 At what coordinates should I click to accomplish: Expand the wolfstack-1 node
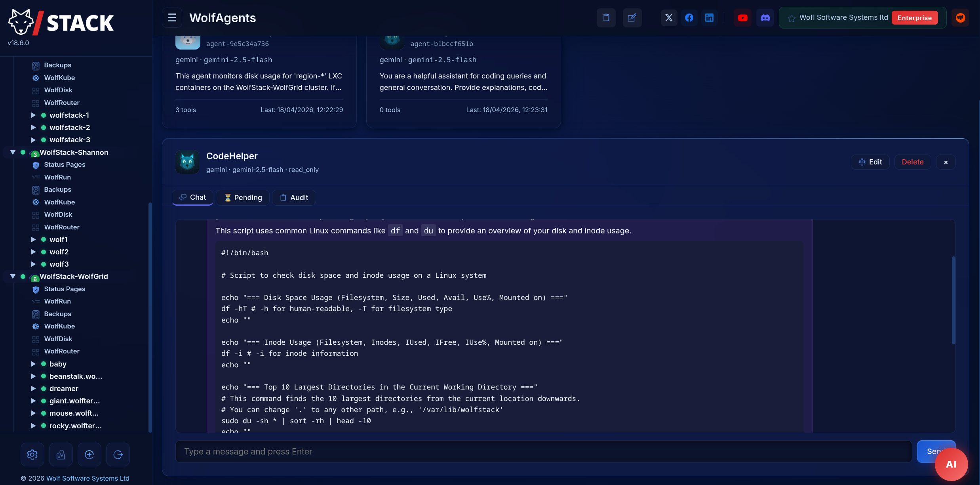click(34, 115)
